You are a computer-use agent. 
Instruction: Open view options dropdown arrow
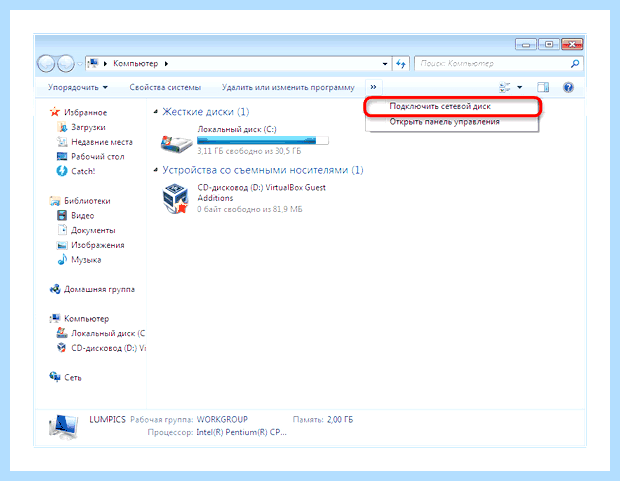520,87
